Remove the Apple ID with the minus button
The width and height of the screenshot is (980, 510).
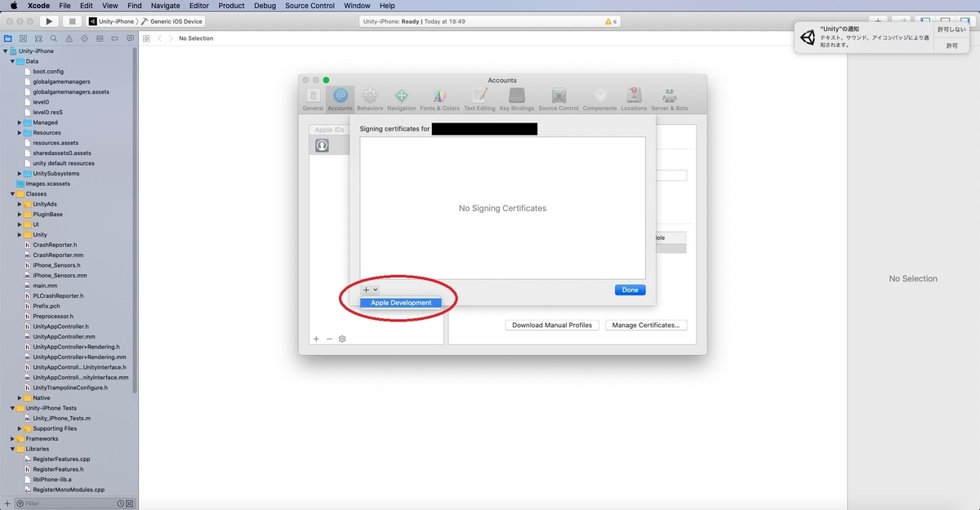[329, 339]
